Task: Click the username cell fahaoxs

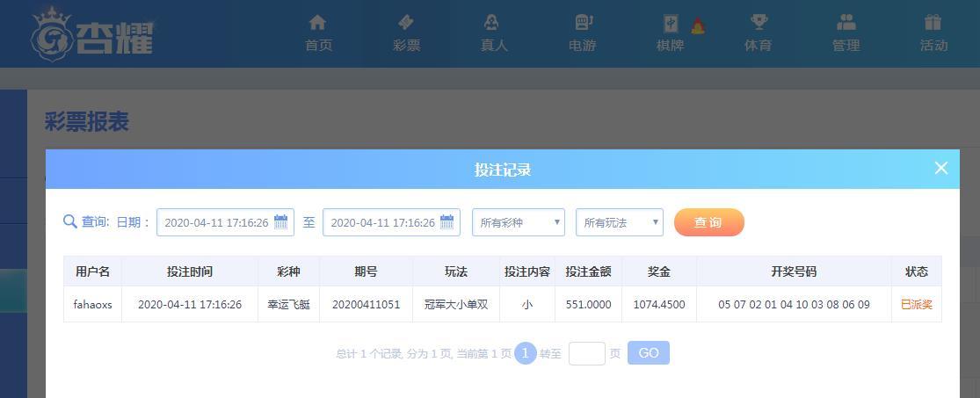Action: [92, 305]
